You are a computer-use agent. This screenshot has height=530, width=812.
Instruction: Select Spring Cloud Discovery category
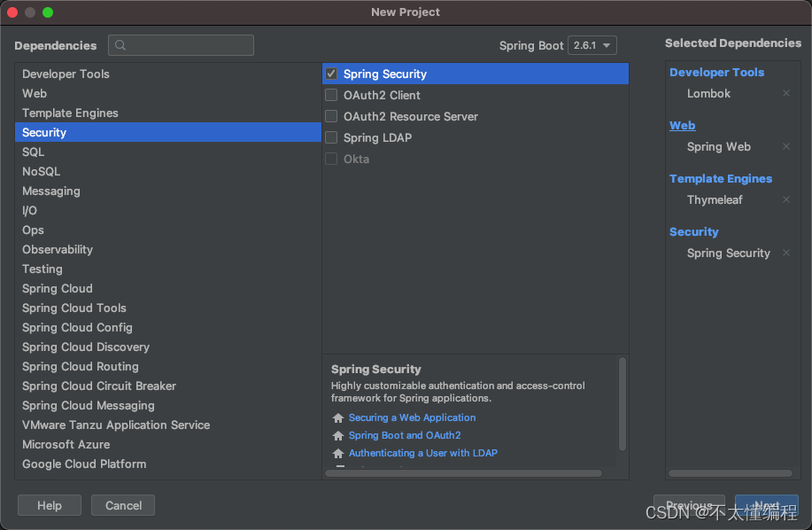click(168, 347)
